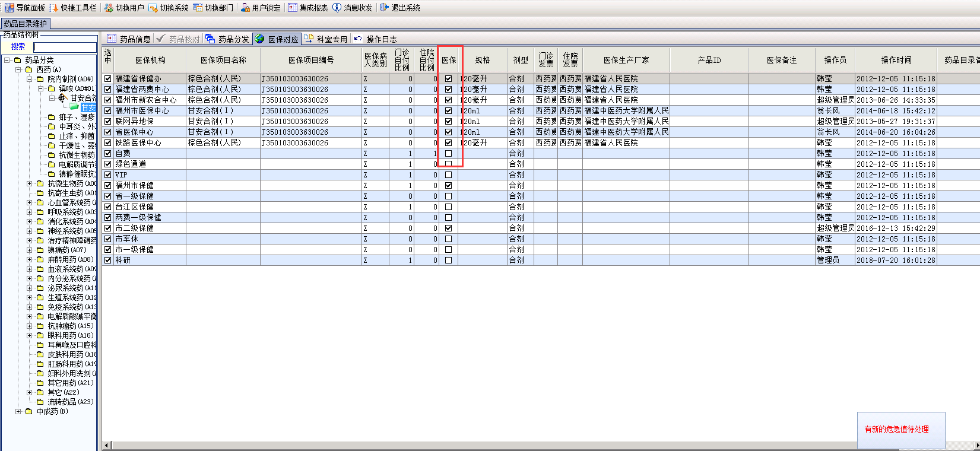Click the 搜索 label in the tree panel
This screenshot has height=451, width=980.
(x=18, y=46)
